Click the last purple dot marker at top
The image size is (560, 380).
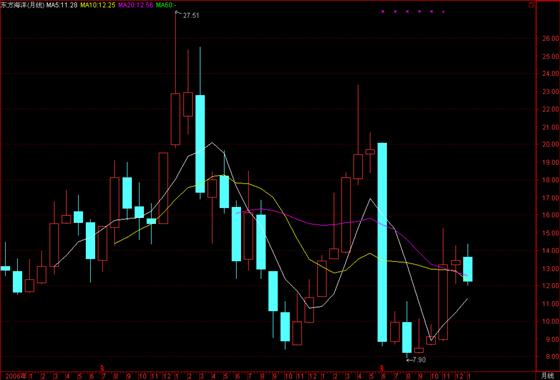point(443,11)
